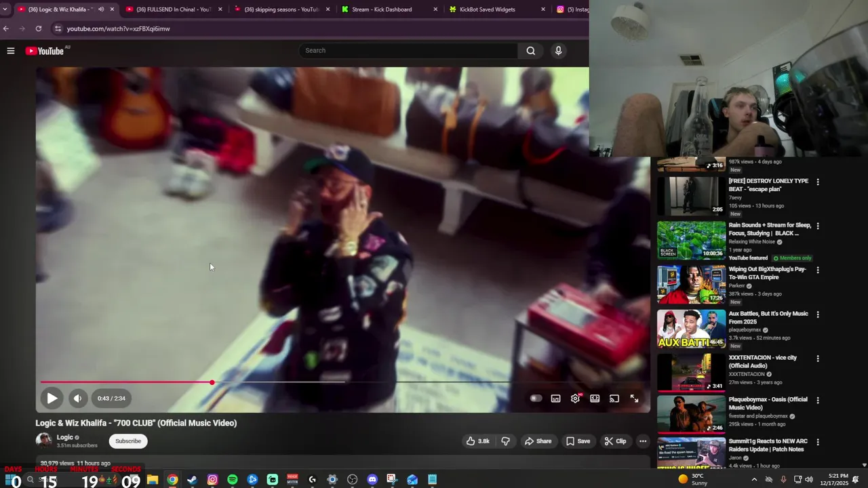Enter full screen mode
868x488 pixels.
(x=634, y=399)
